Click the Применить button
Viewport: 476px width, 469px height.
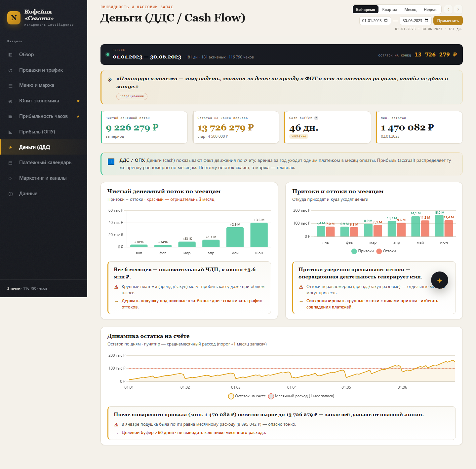(x=448, y=20)
